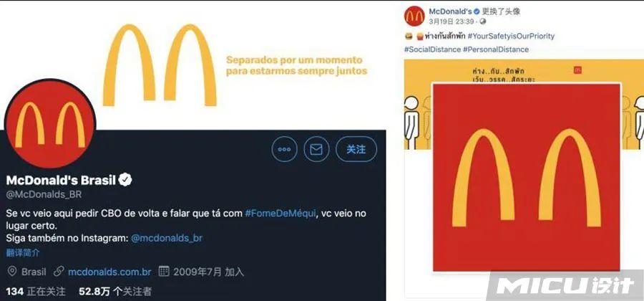Open the red separated-arches profile picture
Viewport: 644px width, 301px height.
pyautogui.click(x=527, y=177)
